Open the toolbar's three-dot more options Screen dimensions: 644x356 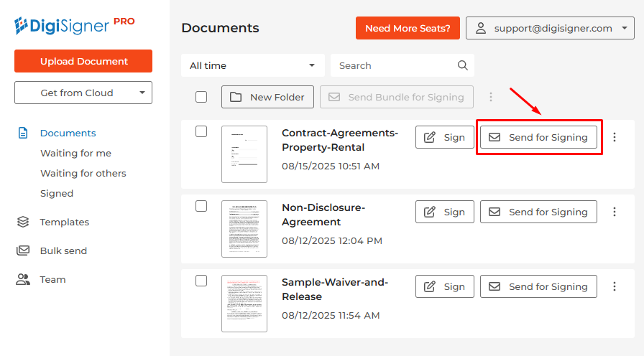pos(491,97)
